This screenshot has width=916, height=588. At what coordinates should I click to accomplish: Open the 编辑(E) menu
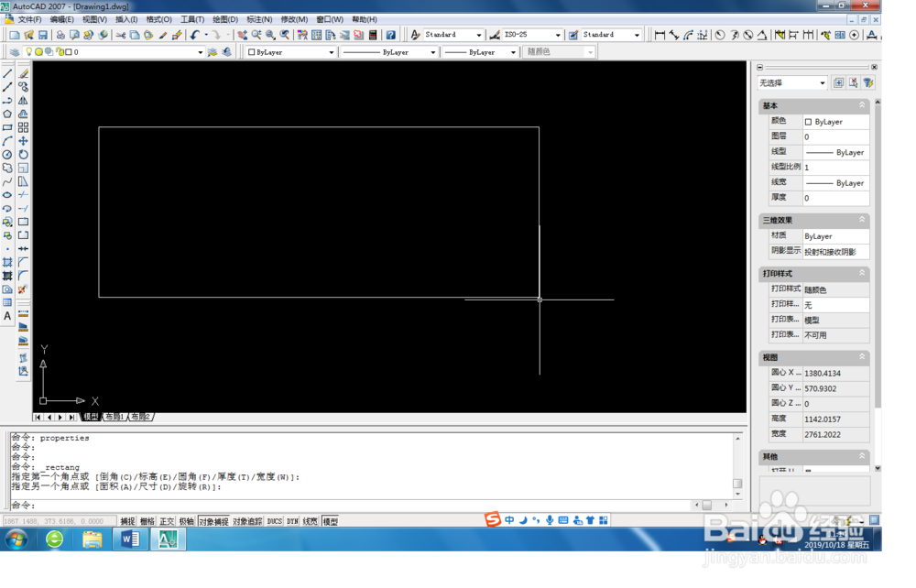62,19
